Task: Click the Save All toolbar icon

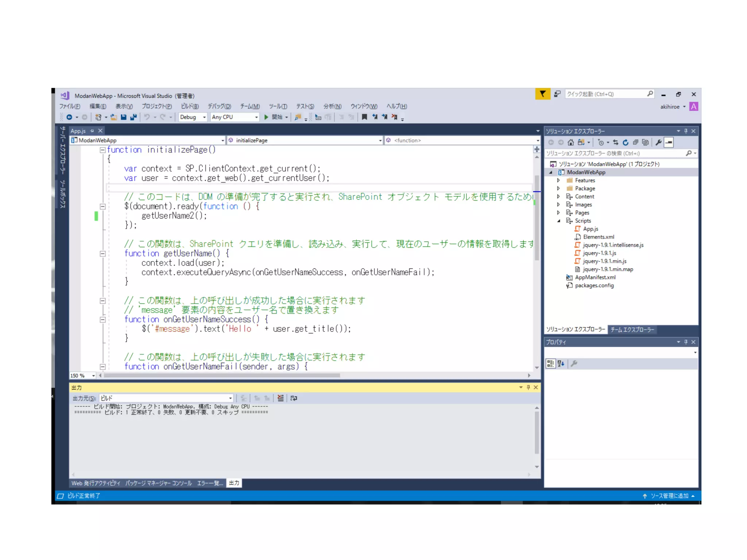Action: [133, 117]
